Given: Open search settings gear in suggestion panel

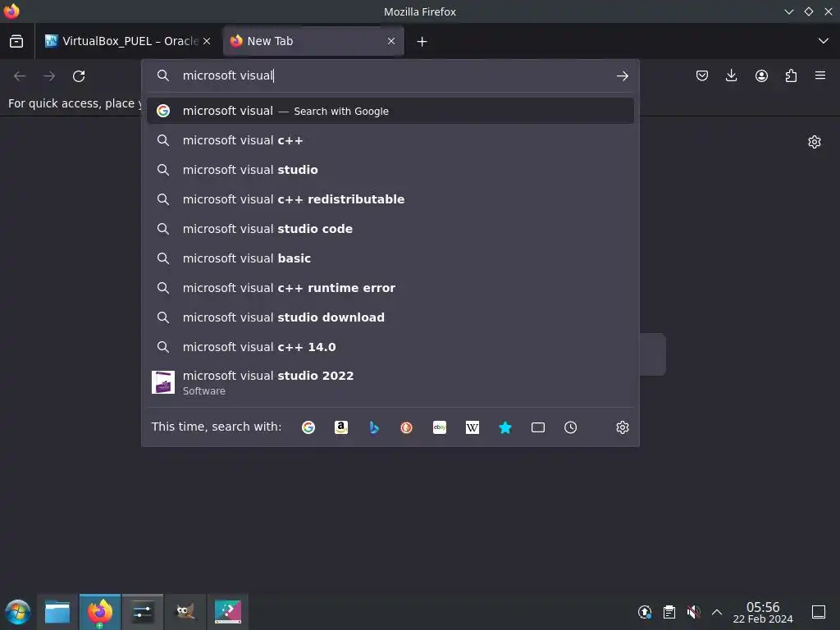Looking at the screenshot, I should tap(622, 427).
